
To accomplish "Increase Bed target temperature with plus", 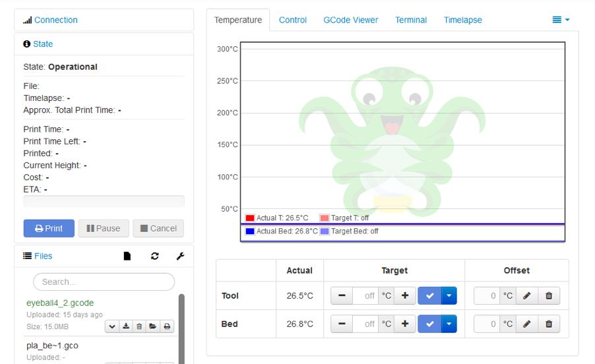I will click(x=405, y=324).
